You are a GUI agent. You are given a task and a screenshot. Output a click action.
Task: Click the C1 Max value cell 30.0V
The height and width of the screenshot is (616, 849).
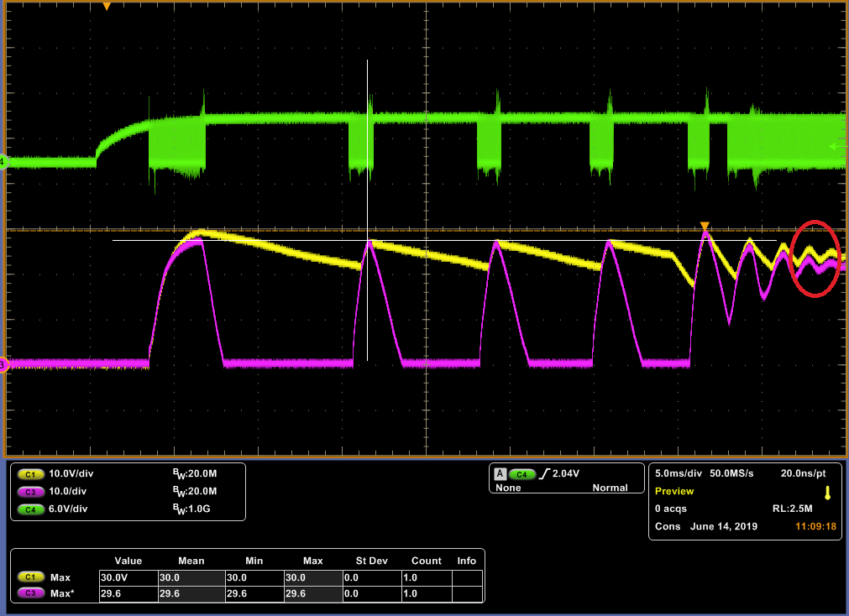[128, 577]
